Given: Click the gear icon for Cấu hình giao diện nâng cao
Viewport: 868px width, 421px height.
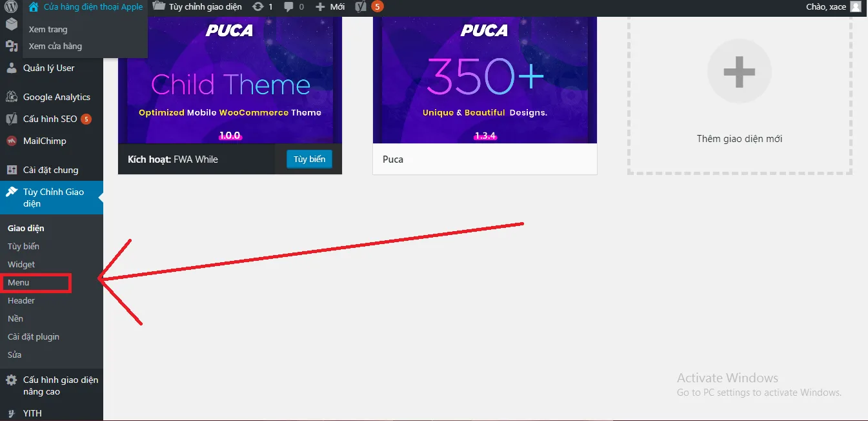Looking at the screenshot, I should point(11,380).
